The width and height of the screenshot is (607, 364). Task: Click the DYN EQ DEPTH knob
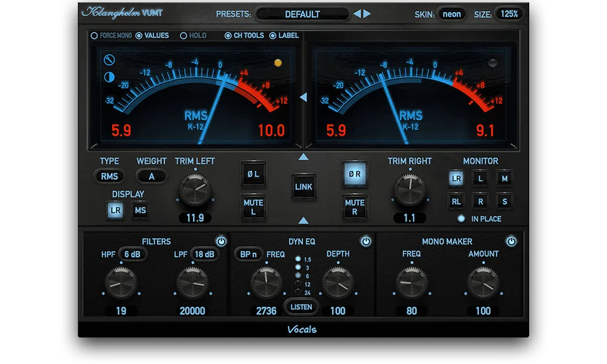pyautogui.click(x=338, y=283)
